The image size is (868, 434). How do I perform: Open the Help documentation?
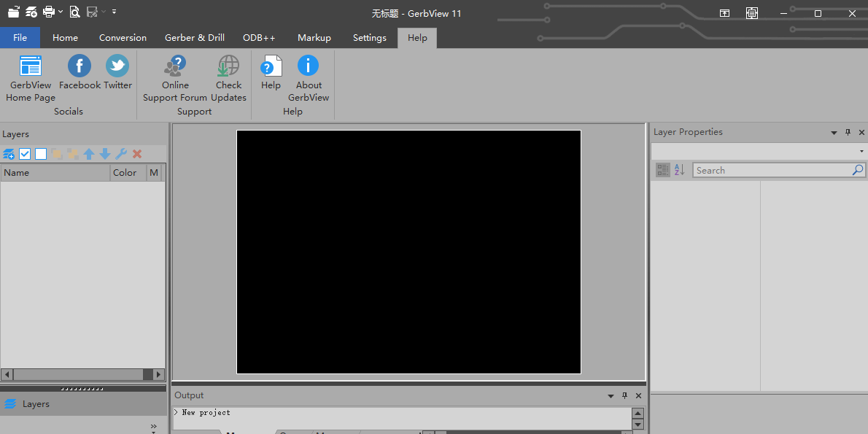[271, 67]
